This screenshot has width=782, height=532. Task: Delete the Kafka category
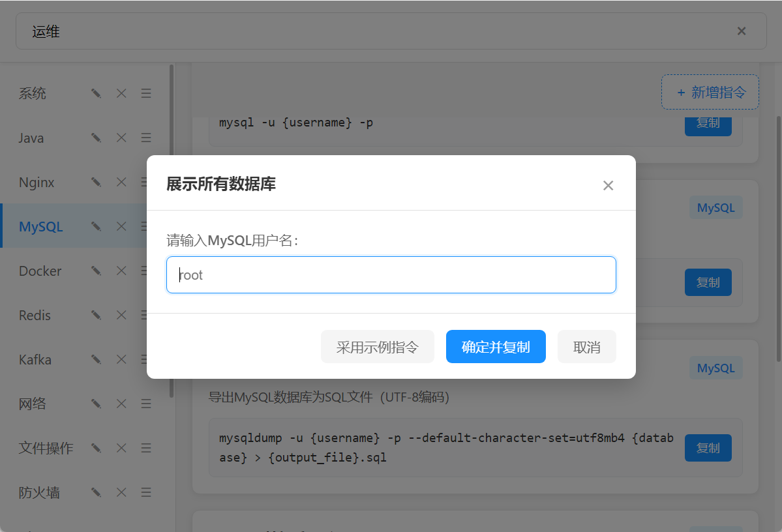[121, 359]
